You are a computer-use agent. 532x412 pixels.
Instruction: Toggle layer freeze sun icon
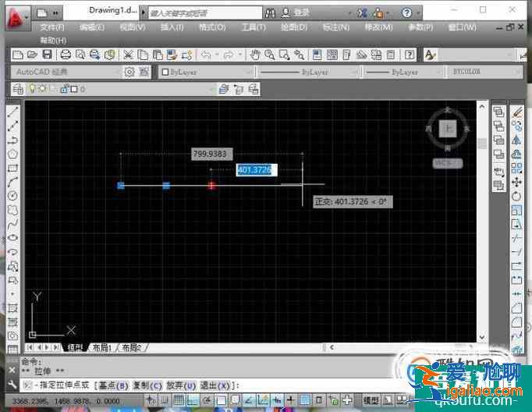coord(42,89)
